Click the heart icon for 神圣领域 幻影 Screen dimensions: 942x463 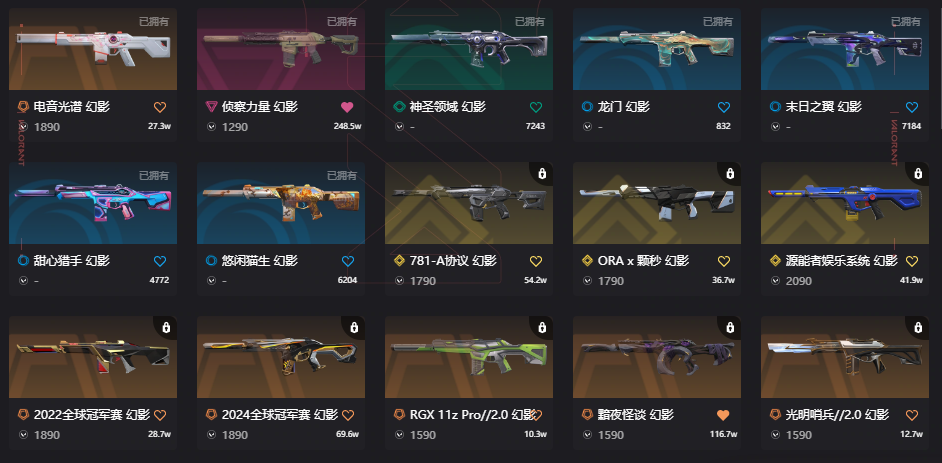click(x=536, y=107)
